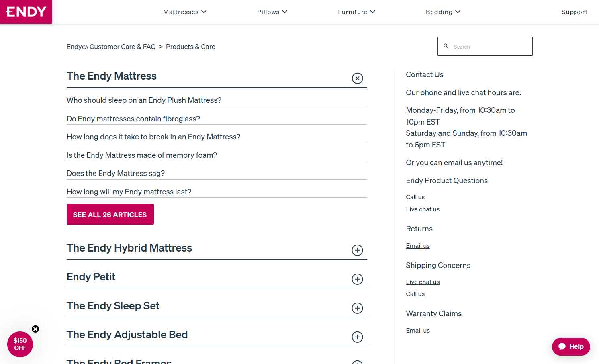
Task: Expand The Endy Hybrid Mattress section
Action: (x=357, y=250)
